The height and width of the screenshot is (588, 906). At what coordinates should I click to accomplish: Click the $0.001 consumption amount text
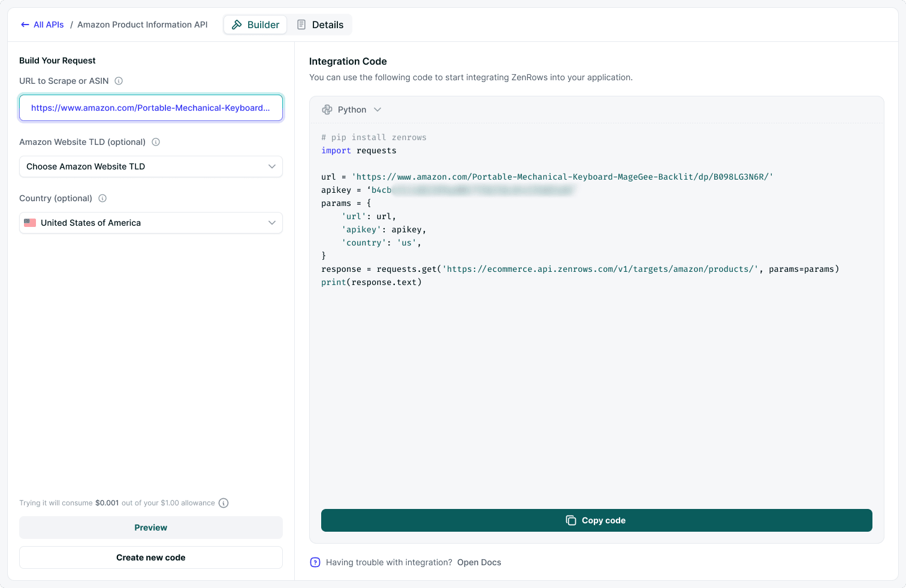(x=107, y=503)
